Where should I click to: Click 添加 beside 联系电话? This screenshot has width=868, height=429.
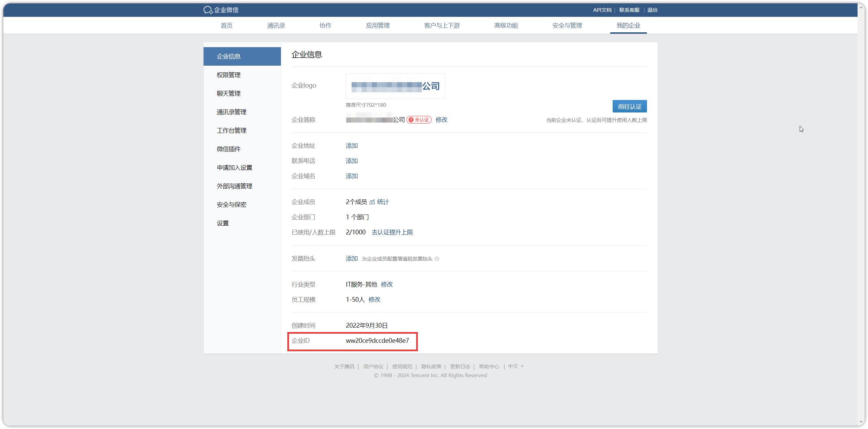(352, 161)
